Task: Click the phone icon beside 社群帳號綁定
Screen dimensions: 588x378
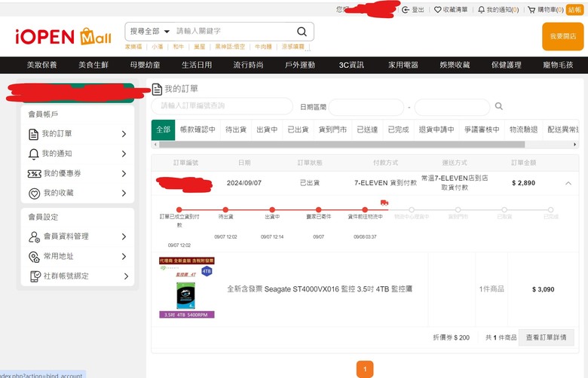Action: coord(35,276)
